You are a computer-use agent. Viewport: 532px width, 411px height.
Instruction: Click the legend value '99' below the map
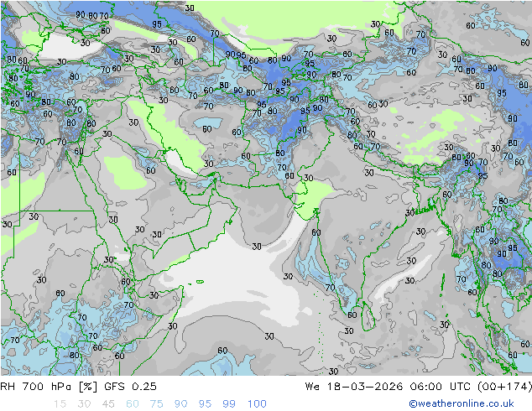(229, 404)
